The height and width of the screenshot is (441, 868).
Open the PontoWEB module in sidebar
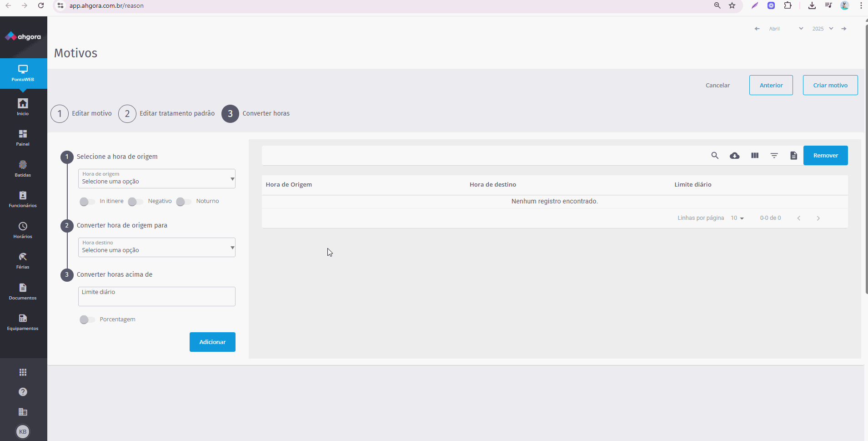[x=23, y=73]
